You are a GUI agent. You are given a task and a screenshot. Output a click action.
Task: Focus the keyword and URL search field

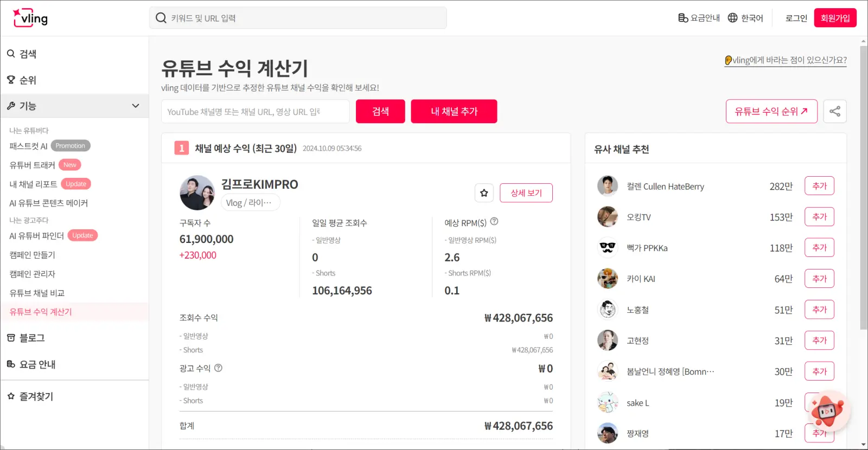298,18
